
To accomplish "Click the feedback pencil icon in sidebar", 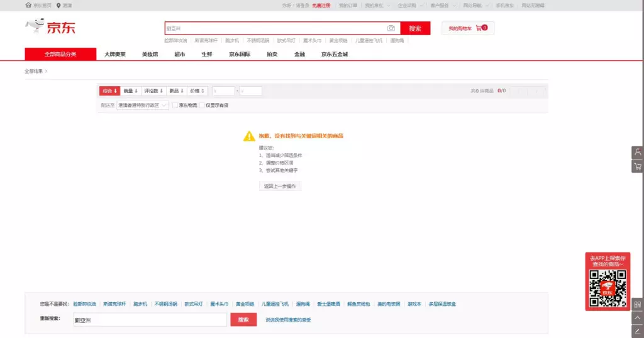I will point(638,330).
